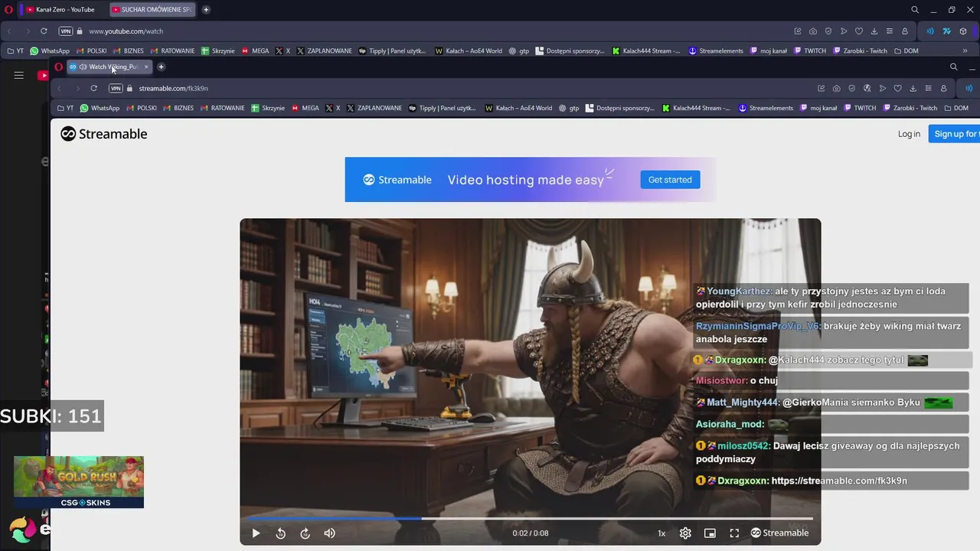Click Dxragxoxn's streamable.com/fk3k9n chat link
The height and width of the screenshot is (551, 980).
pyautogui.click(x=839, y=481)
